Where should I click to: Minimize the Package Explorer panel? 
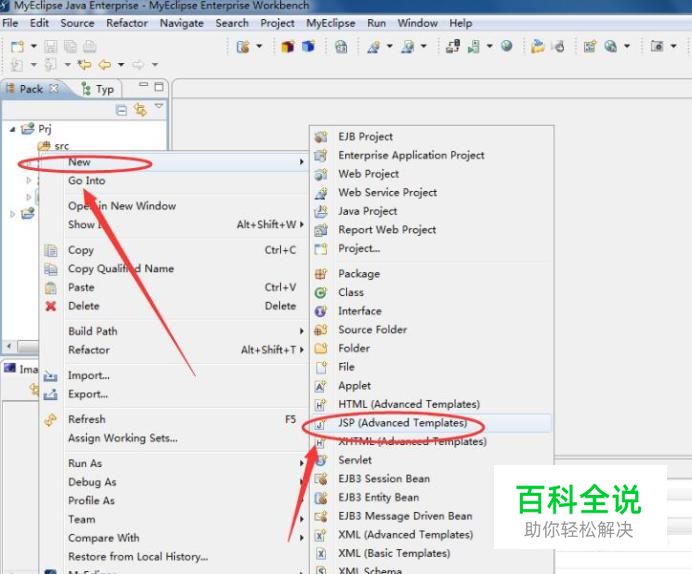(x=143, y=85)
